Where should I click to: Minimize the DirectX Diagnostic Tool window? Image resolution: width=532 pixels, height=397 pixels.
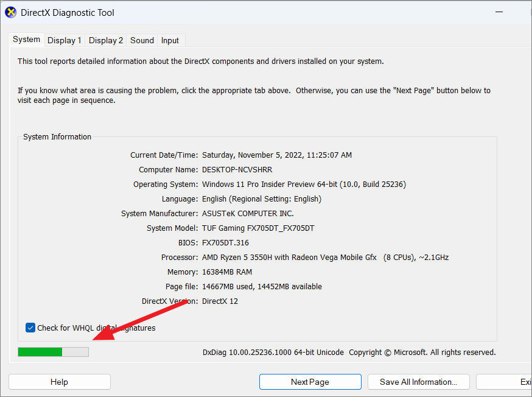(499, 12)
